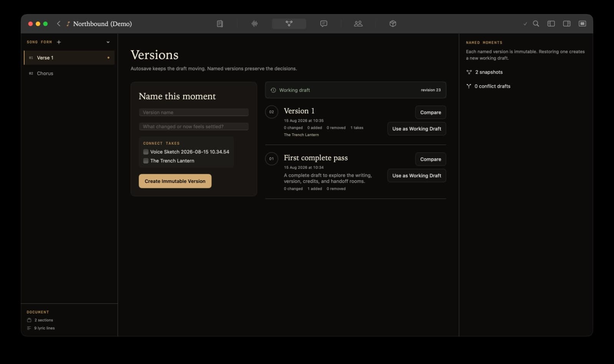Check The Trench Lantern take checkbox
This screenshot has width=614, height=364.
pos(146,161)
